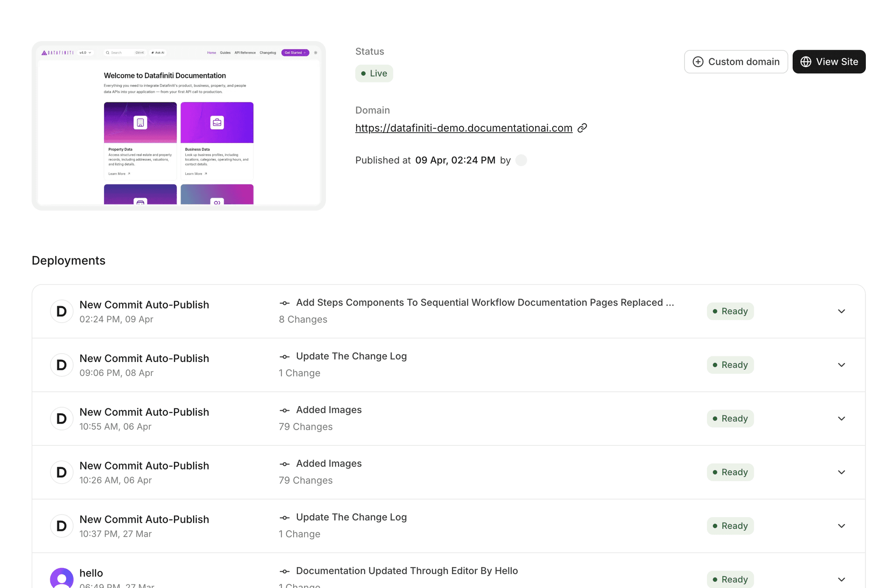
Task: Expand the 10:55 AM, 06 Apr deployment
Action: [841, 419]
